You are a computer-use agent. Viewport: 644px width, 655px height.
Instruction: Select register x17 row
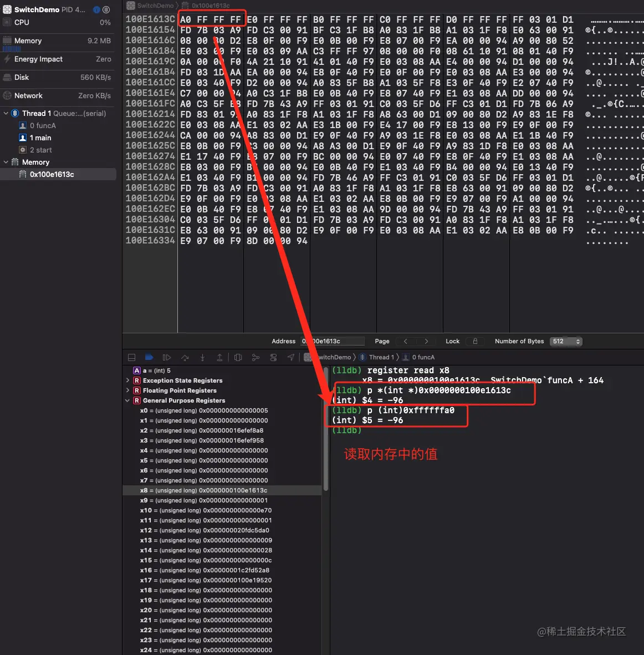(223, 580)
